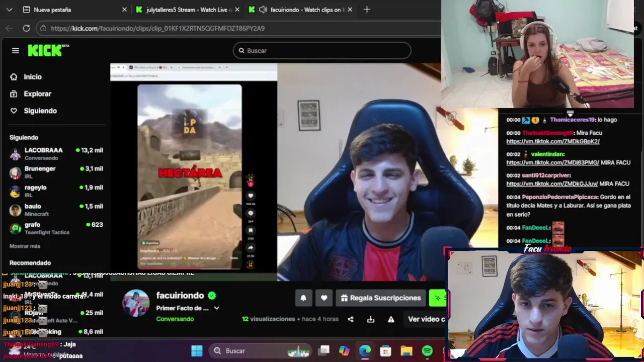
Task: Open Explorar in the sidebar
Action: (38, 94)
